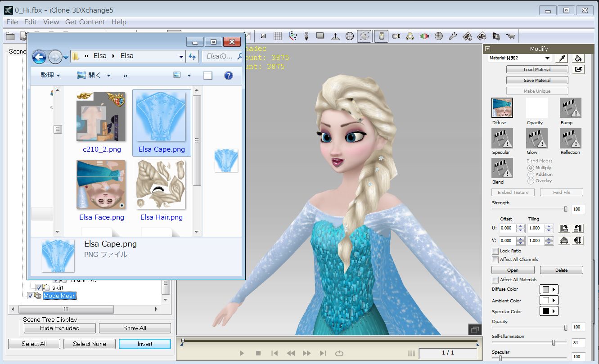Click the Diffuse texture channel thumbnail
Viewport: 599px width, 364px height.
(502, 108)
